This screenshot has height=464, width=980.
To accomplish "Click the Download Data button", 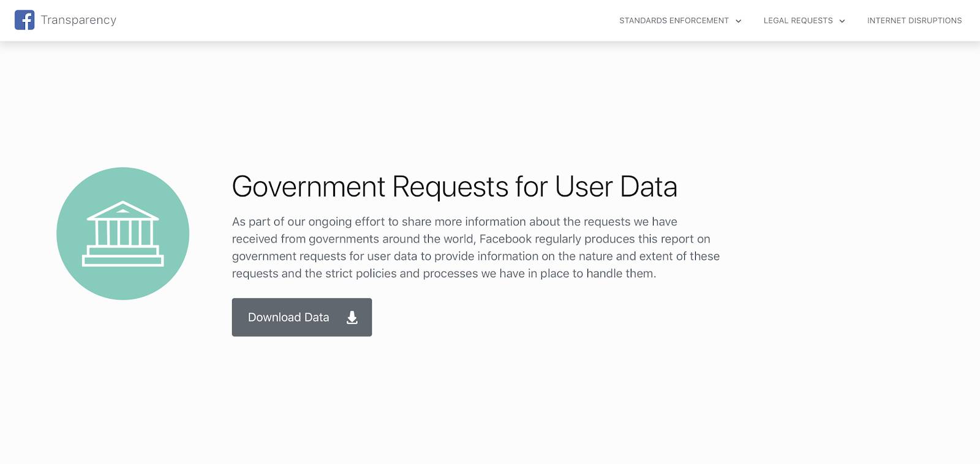I will click(x=302, y=317).
